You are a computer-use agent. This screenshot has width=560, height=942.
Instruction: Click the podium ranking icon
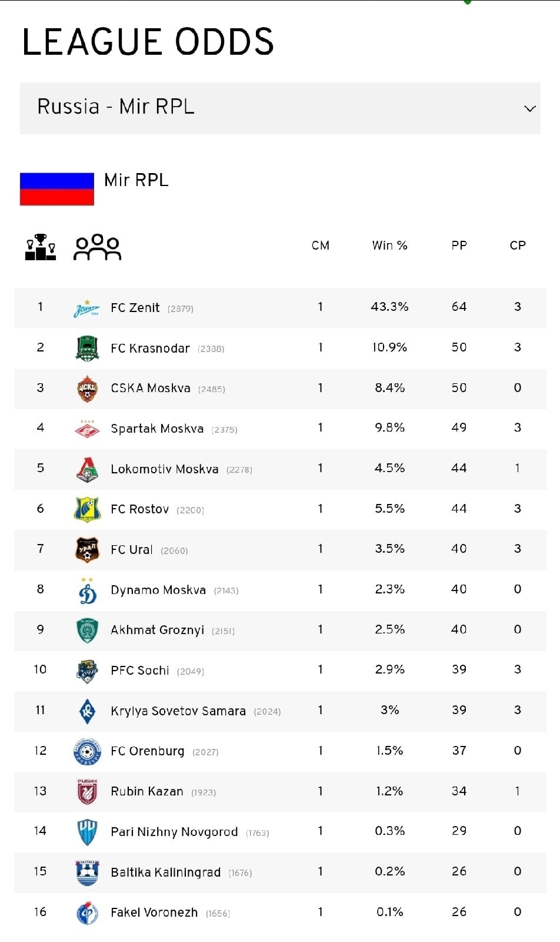(40, 247)
